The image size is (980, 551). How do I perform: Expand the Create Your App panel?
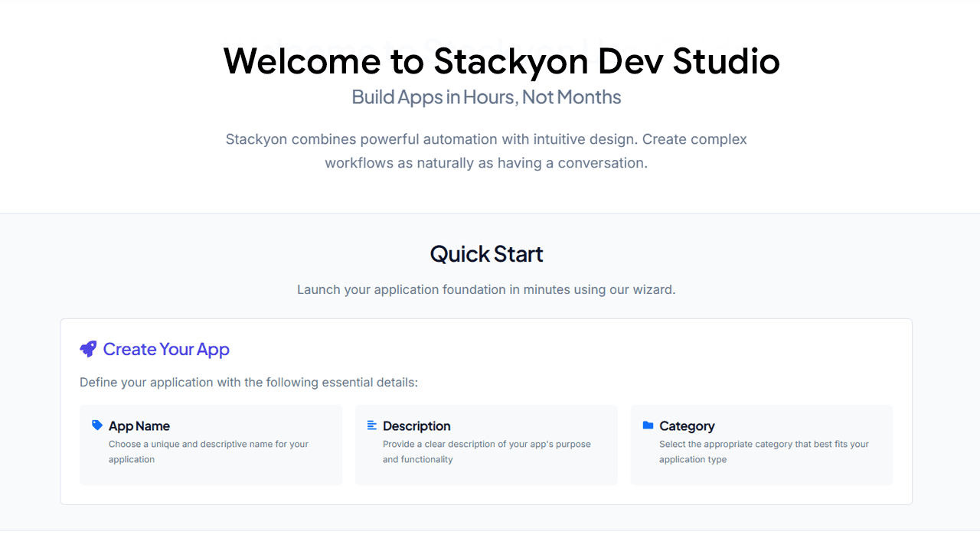pyautogui.click(x=486, y=410)
